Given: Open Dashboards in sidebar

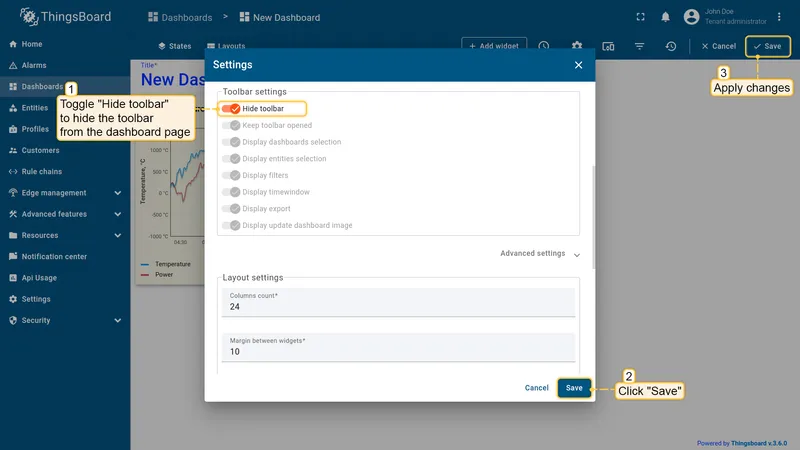Looking at the screenshot, I should [x=65, y=87].
